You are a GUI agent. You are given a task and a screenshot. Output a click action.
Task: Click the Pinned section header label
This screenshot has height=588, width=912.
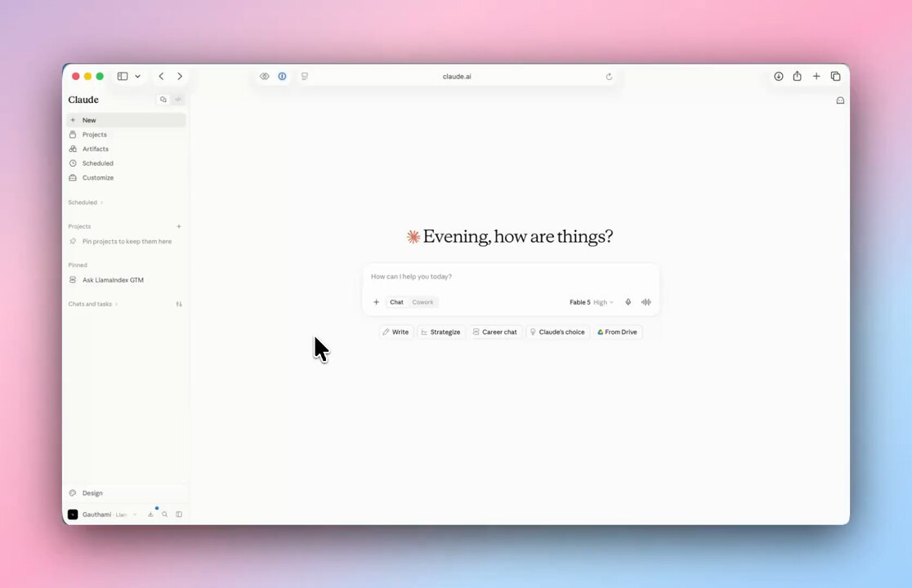pyautogui.click(x=78, y=265)
